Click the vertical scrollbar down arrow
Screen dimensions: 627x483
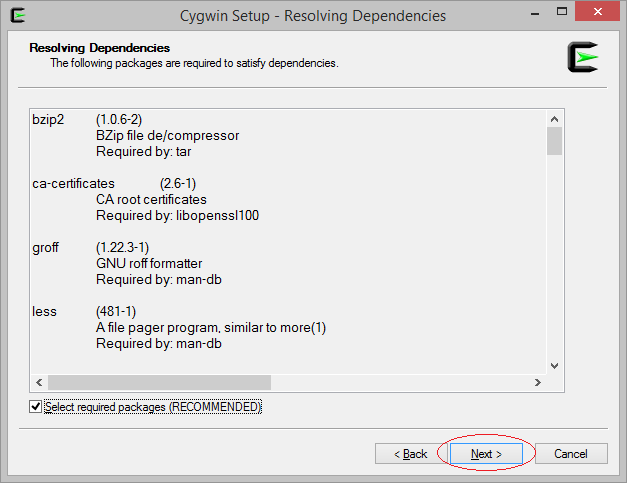[554, 365]
